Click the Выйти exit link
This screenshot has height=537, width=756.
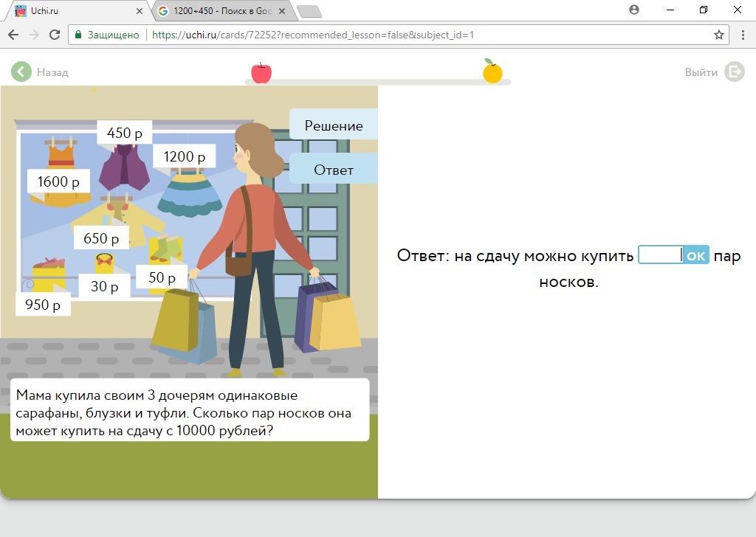tap(701, 72)
